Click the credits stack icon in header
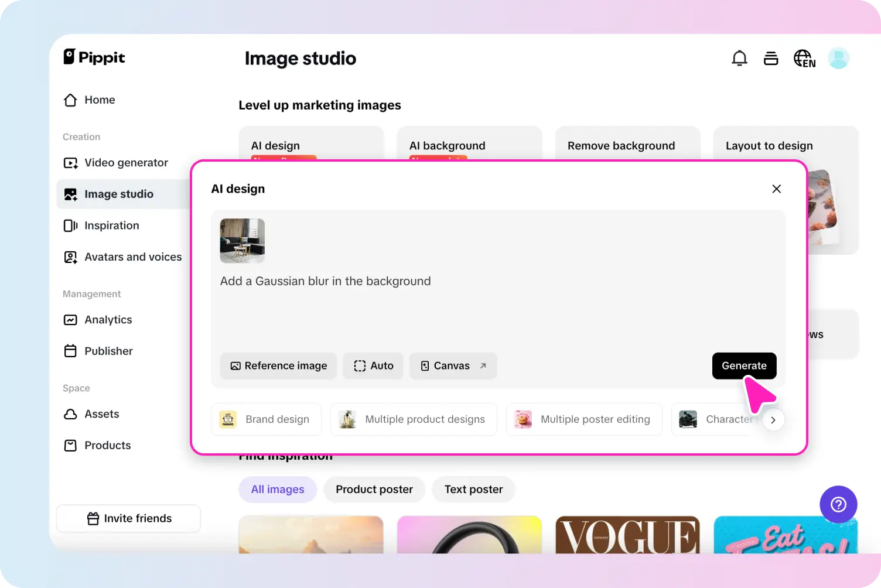This screenshot has height=588, width=881. [x=771, y=58]
